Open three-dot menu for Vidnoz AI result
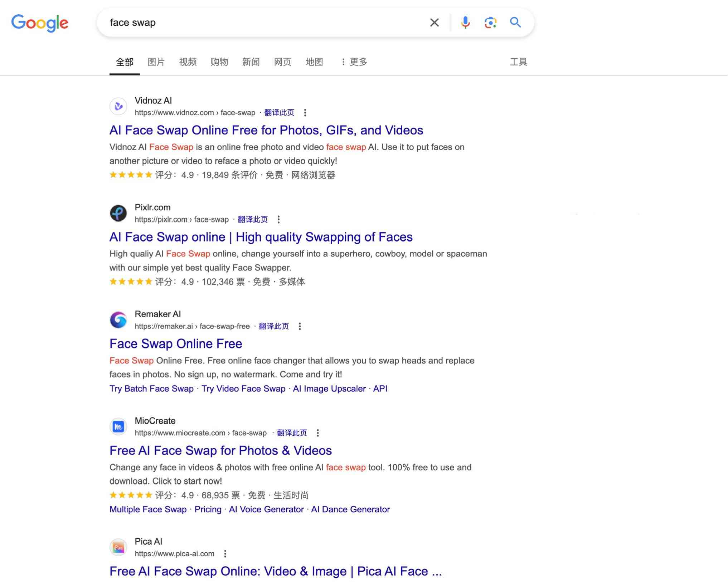This screenshot has width=728, height=582. coord(305,113)
